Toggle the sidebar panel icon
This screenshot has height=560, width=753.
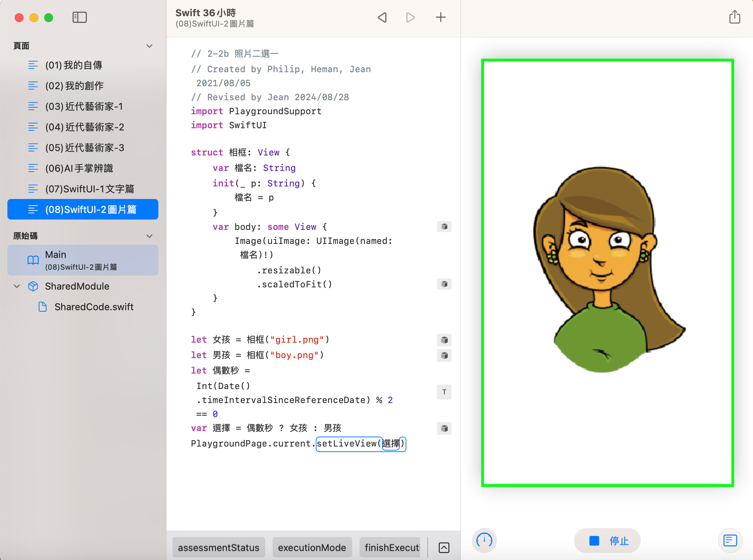pyautogui.click(x=80, y=17)
